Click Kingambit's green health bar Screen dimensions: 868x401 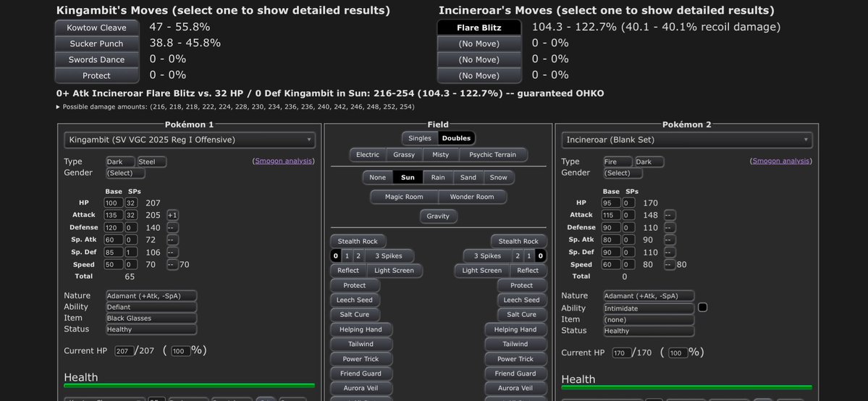pos(190,386)
